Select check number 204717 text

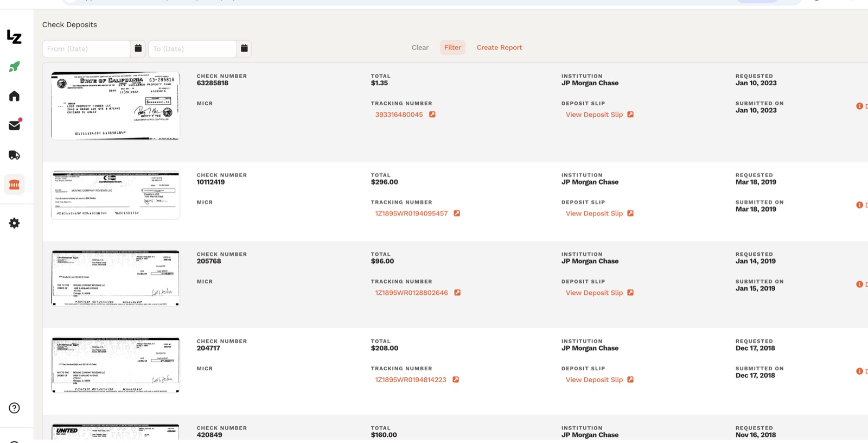pos(208,348)
